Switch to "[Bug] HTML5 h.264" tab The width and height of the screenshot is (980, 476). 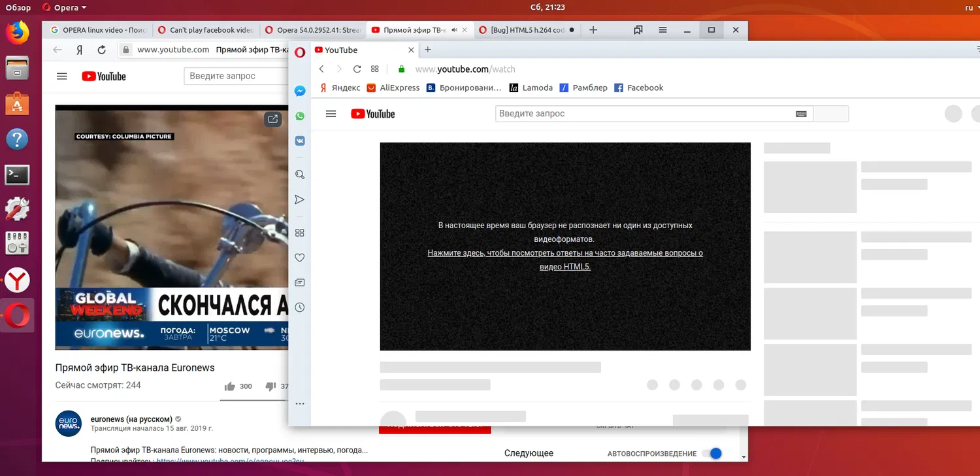(x=527, y=29)
